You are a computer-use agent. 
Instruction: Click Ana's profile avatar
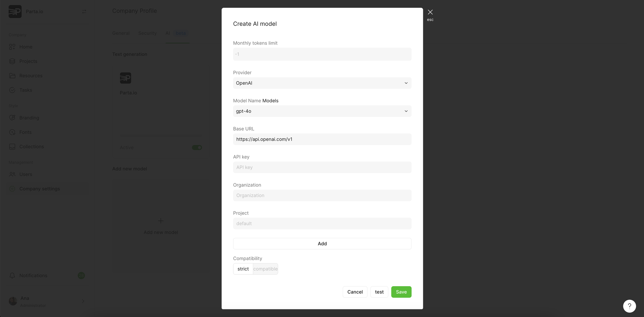pos(13,301)
